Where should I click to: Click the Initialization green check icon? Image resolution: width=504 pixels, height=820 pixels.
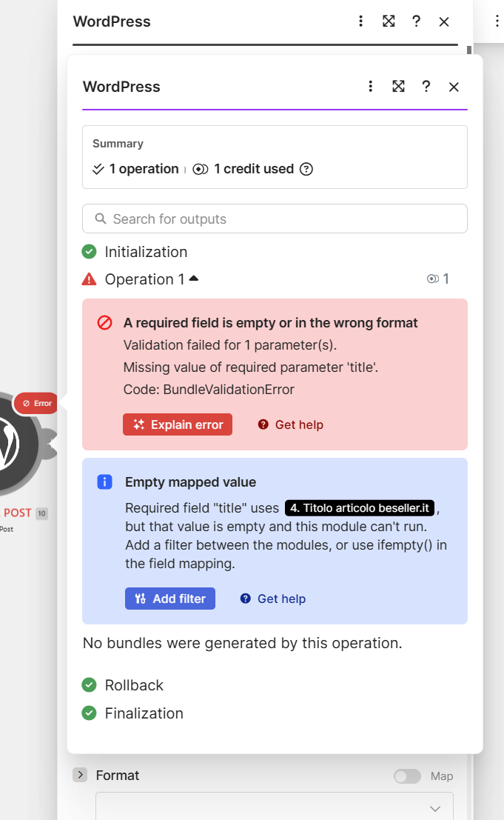click(x=90, y=252)
